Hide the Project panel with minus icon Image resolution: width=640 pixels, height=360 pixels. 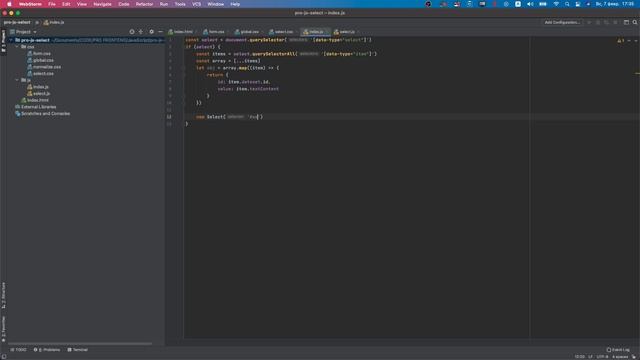(x=160, y=32)
